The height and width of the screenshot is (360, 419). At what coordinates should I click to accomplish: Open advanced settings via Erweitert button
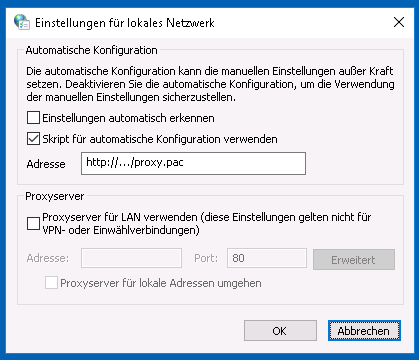pyautogui.click(x=354, y=259)
